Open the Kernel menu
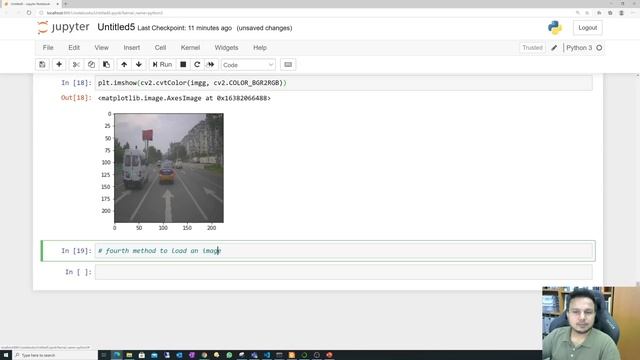This screenshot has width=640, height=360. coord(190,48)
